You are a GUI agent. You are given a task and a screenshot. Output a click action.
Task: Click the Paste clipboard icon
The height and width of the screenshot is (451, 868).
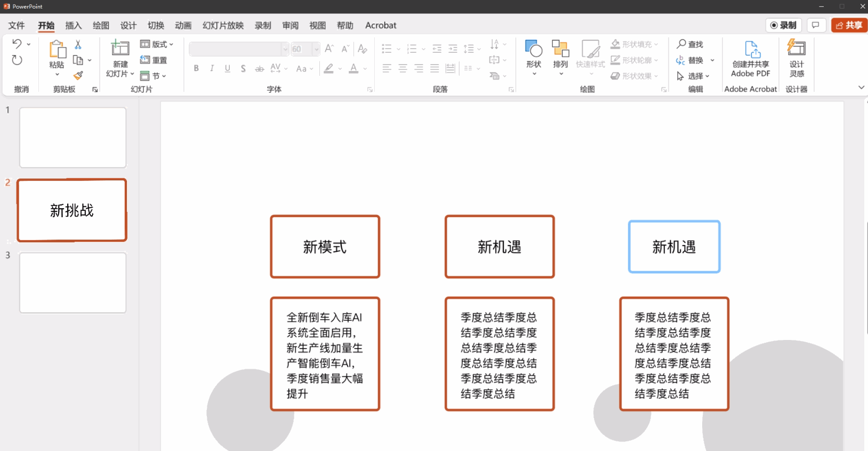57,50
